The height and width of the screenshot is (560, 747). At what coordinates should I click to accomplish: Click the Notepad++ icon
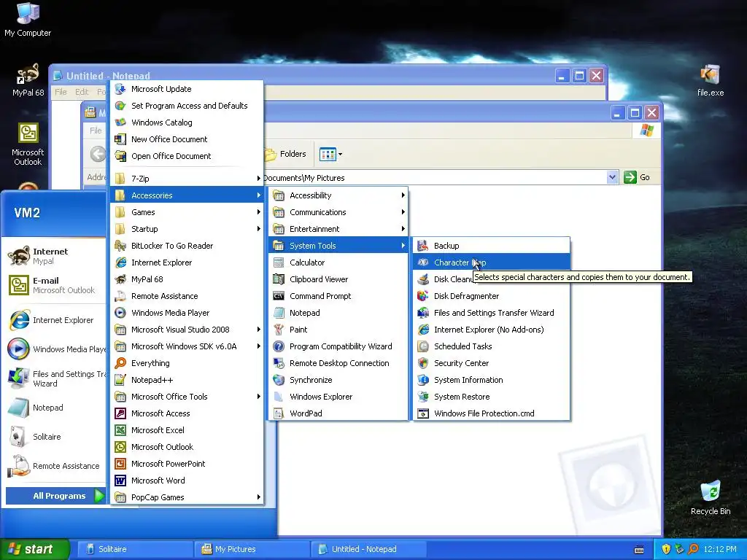point(120,380)
